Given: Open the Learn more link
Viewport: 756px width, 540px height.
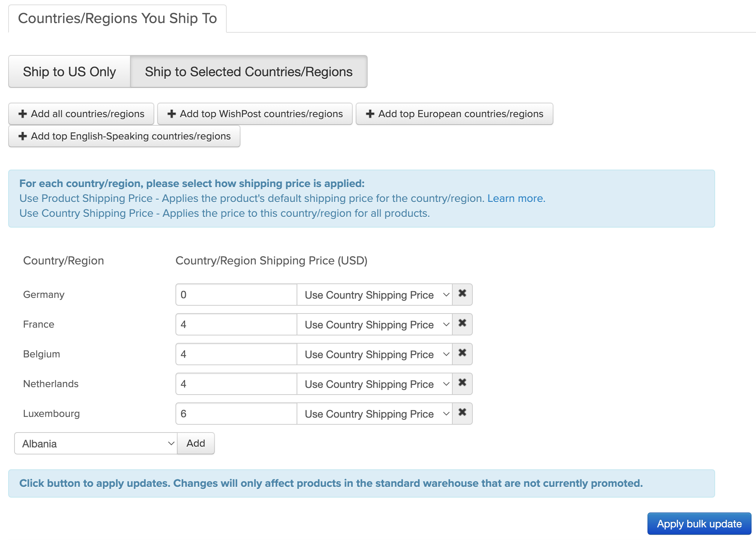Looking at the screenshot, I should 516,199.
